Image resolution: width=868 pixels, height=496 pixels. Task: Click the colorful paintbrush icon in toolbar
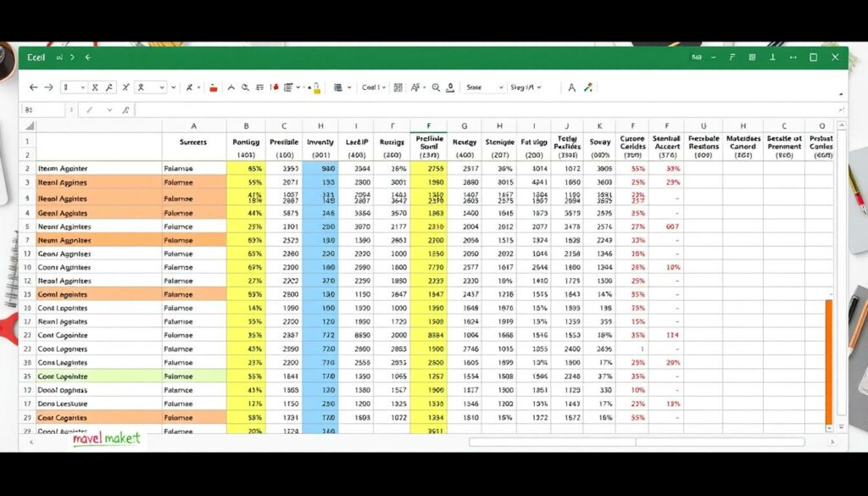(x=588, y=87)
